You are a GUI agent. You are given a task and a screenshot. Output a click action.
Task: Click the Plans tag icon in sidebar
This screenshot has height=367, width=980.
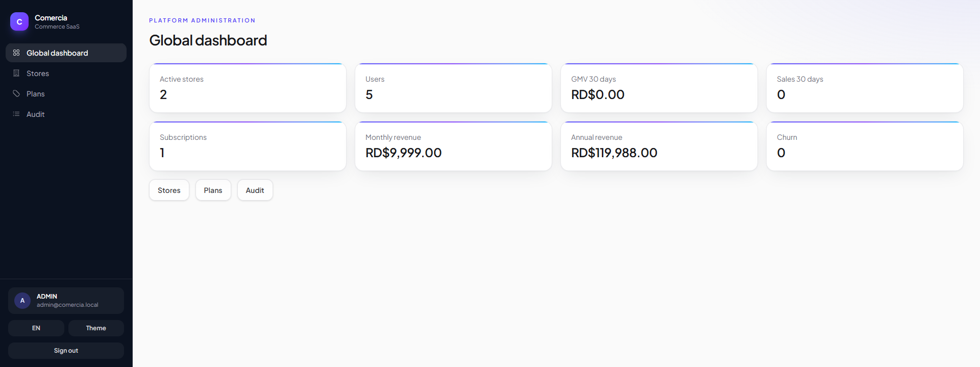(16, 93)
